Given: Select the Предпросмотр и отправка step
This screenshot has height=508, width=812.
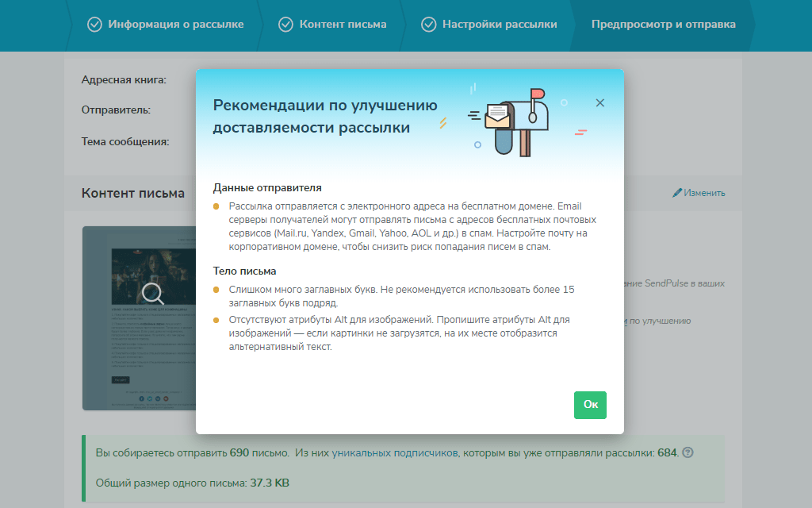Looking at the screenshot, I should tap(664, 25).
